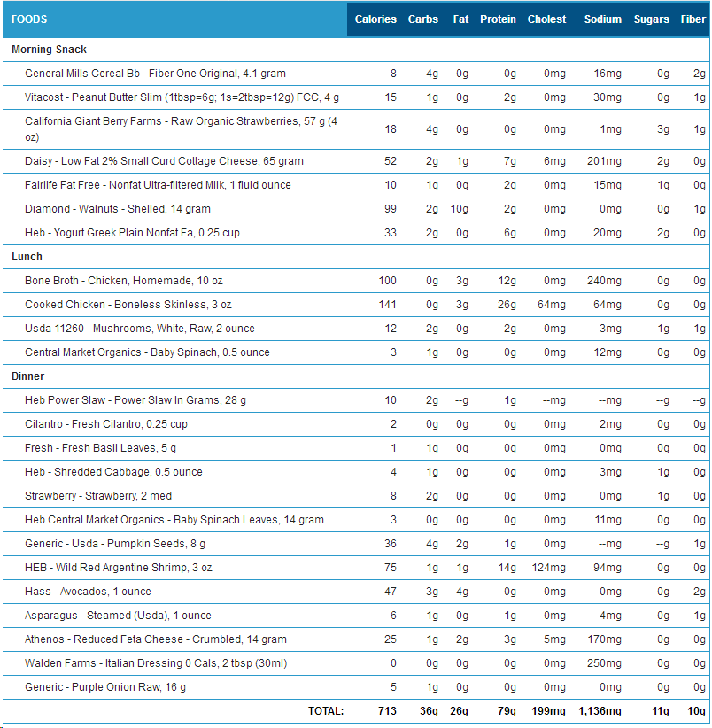
Task: Select Cilantro Fresh Cilantro 0.25 cup row
Action: pyautogui.click(x=356, y=424)
